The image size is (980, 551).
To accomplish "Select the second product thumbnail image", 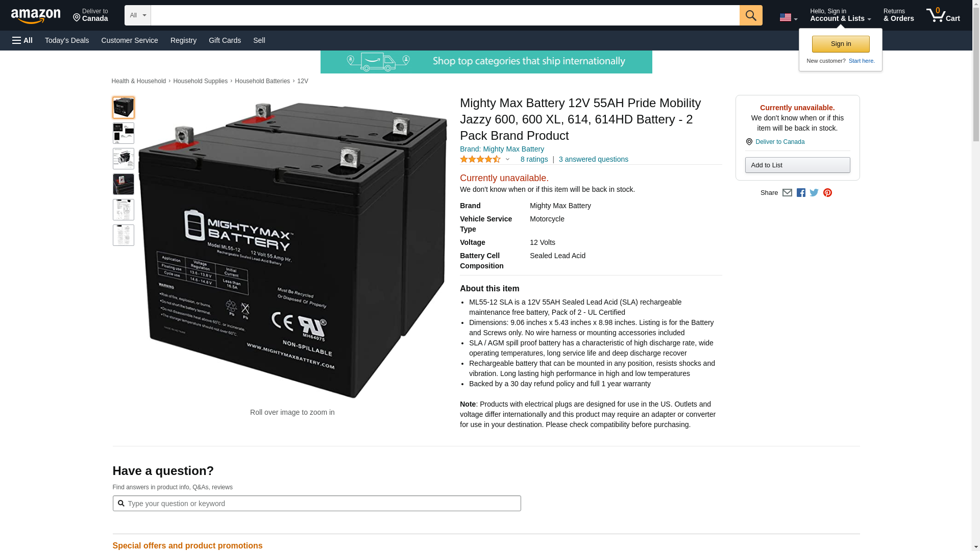I will click(x=124, y=133).
